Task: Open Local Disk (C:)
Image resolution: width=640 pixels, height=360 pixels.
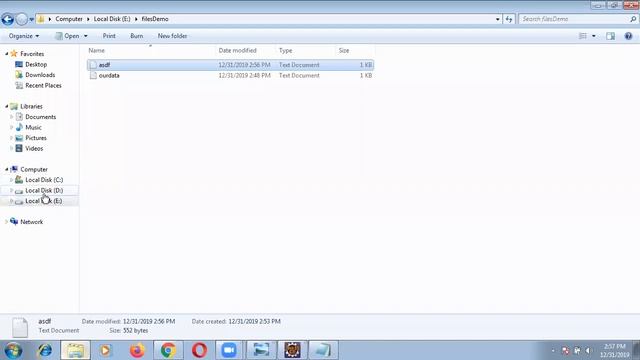Action: click(44, 180)
